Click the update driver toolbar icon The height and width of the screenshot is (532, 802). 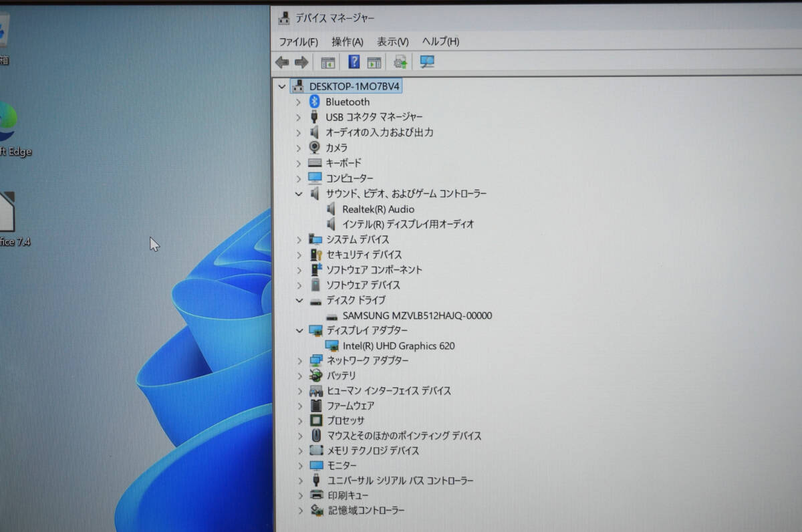pos(400,62)
